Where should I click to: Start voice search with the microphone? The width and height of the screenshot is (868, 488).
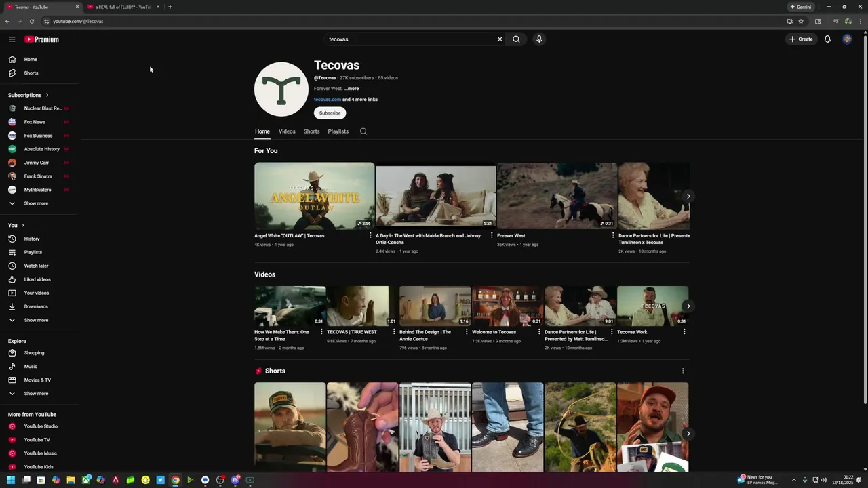[539, 39]
